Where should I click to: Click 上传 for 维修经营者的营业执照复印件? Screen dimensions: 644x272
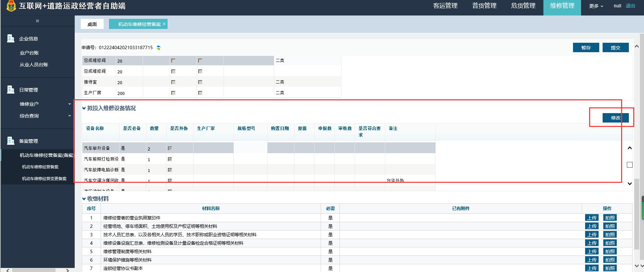592,218
